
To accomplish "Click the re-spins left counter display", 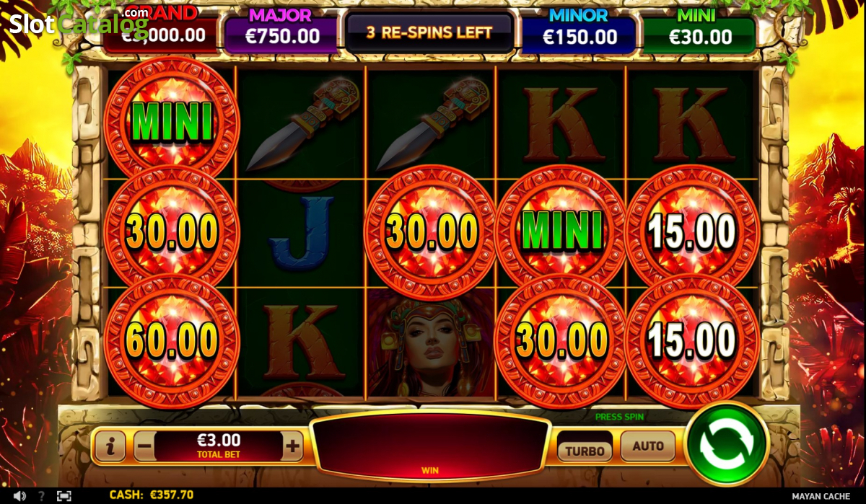I will click(x=429, y=32).
